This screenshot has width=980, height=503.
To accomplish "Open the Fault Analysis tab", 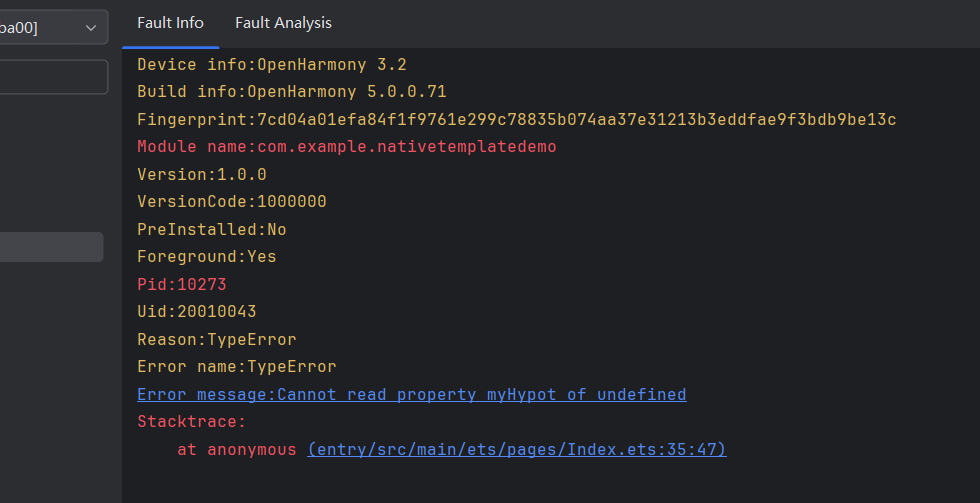I will click(283, 23).
